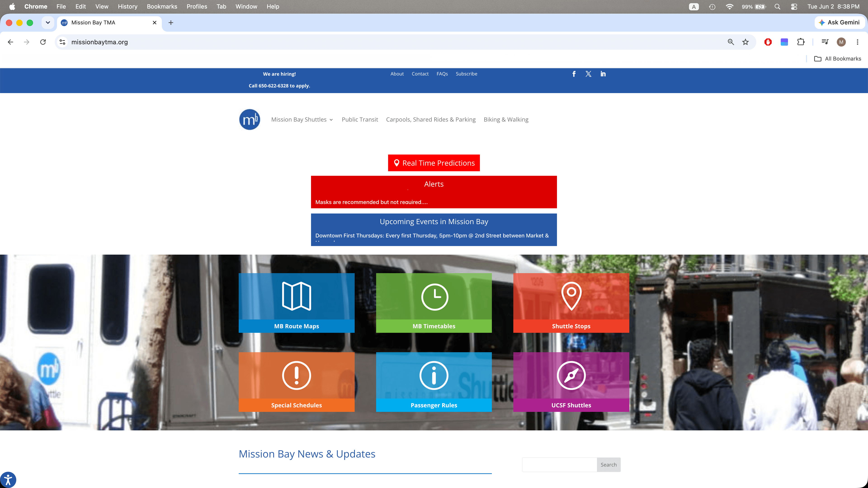Open the Help menu in menu bar
Image resolution: width=868 pixels, height=488 pixels.
273,6
